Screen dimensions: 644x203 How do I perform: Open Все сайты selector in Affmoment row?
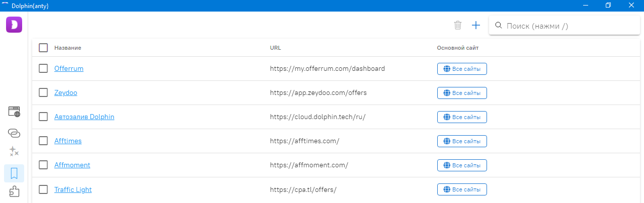pyautogui.click(x=462, y=165)
